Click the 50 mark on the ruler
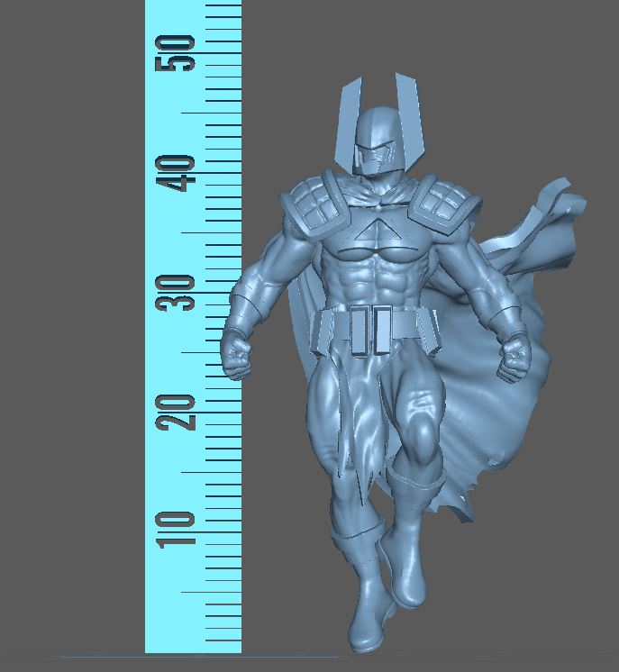The image size is (619, 672). click(x=176, y=53)
